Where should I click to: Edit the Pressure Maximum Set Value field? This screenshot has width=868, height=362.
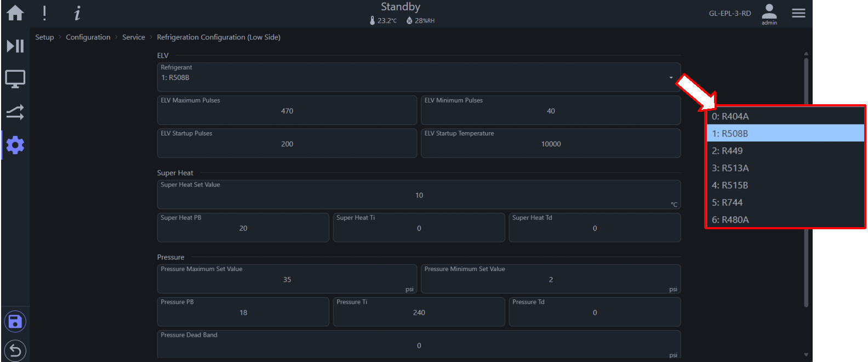point(287,279)
